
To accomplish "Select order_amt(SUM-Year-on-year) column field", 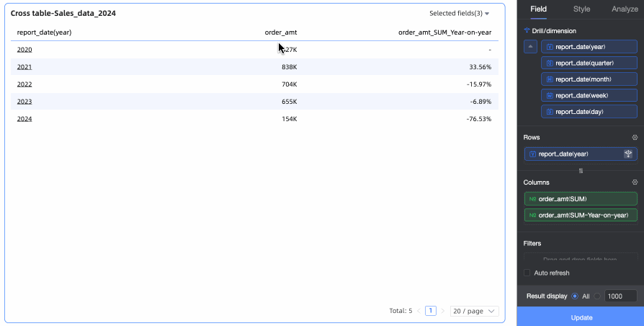I will click(581, 215).
